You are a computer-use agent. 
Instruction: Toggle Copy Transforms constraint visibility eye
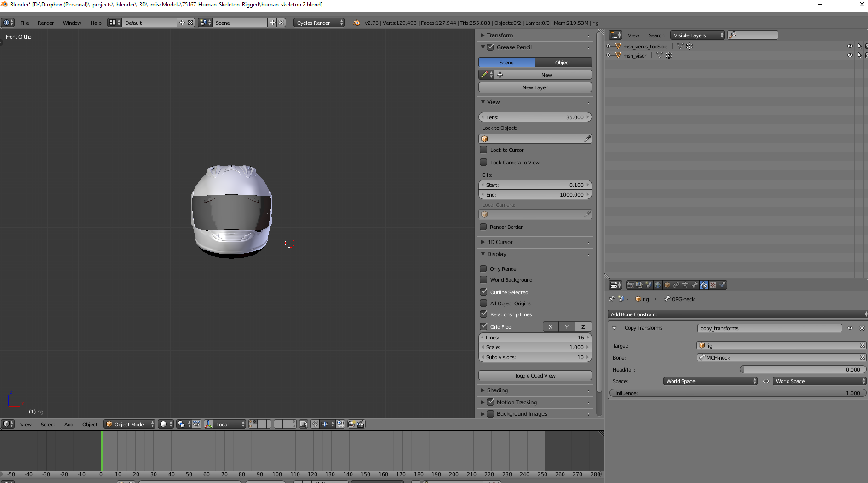(850, 328)
